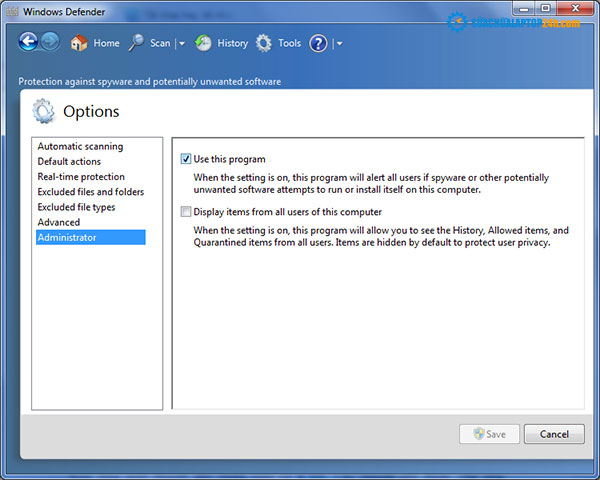Select Default actions in options list
Viewport: 600px width, 480px height.
pos(69,162)
